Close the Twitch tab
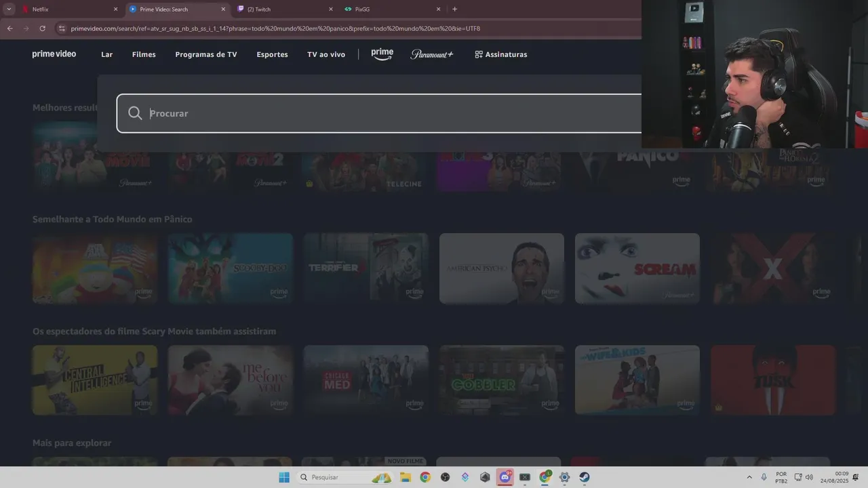The width and height of the screenshot is (868, 488). [331, 9]
